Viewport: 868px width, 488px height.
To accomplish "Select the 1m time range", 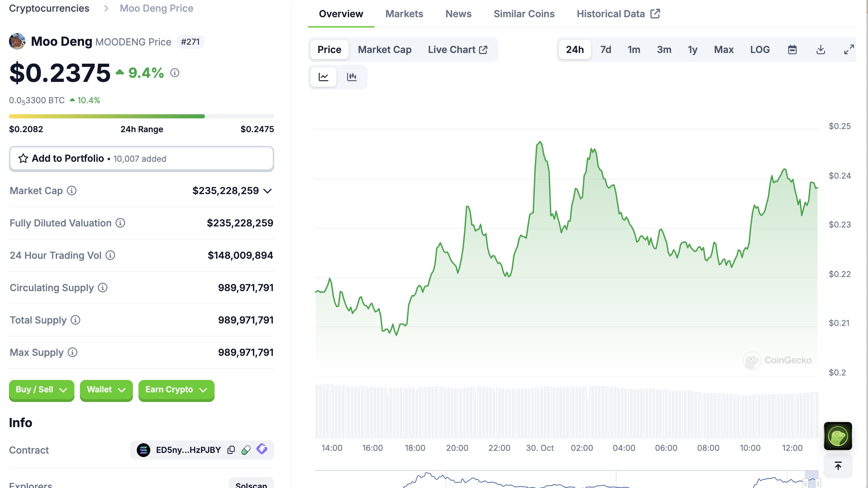I will pyautogui.click(x=634, y=50).
